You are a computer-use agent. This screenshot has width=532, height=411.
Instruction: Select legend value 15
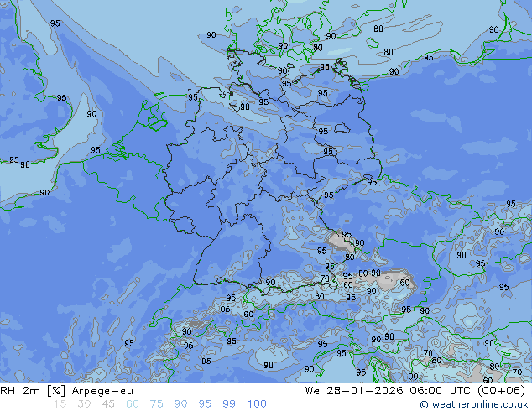point(60,404)
